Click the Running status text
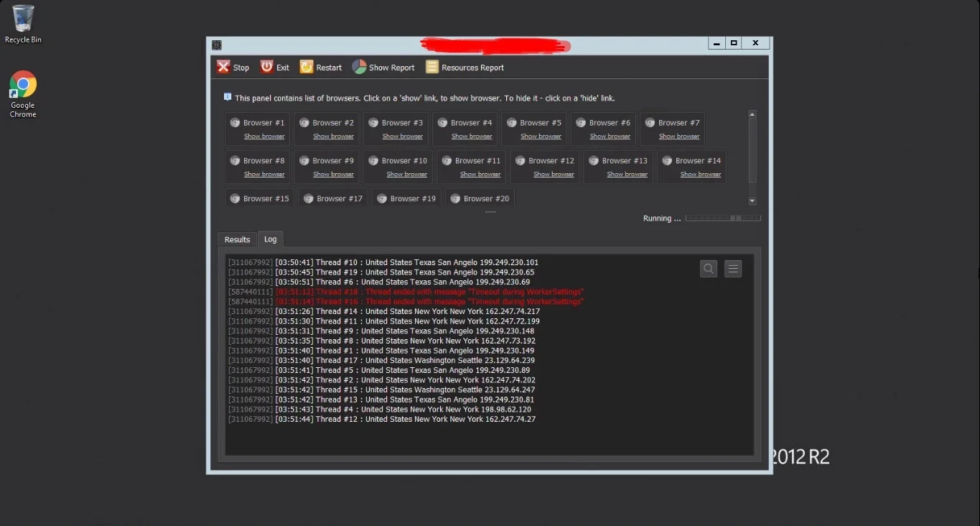This screenshot has height=526, width=980. (662, 218)
